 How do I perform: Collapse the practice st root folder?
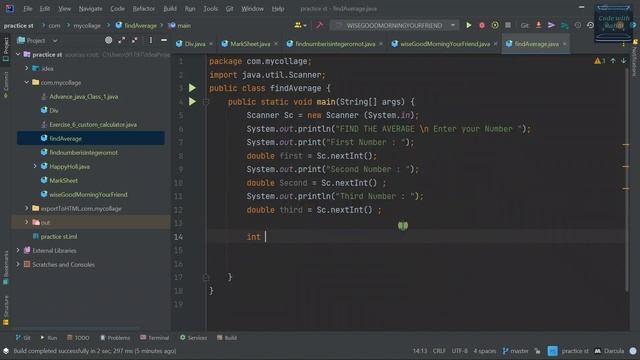coord(18,54)
